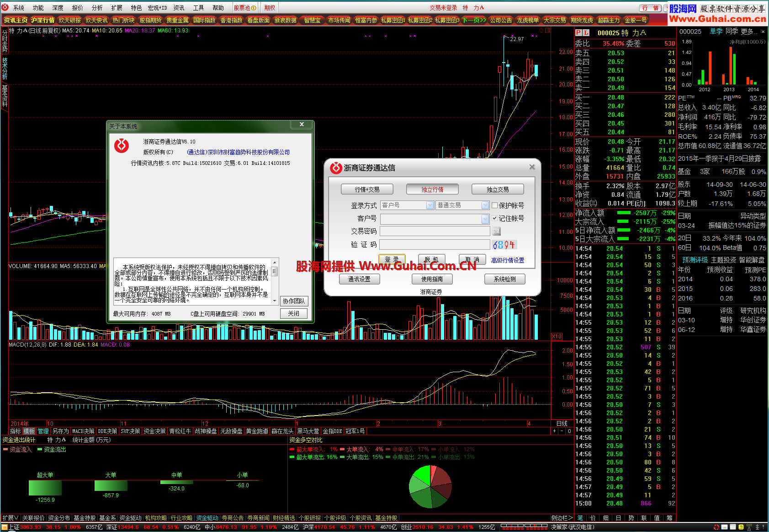Select the 筹 chip distribution button
The height and width of the screenshot is (532, 769).
pos(669,518)
